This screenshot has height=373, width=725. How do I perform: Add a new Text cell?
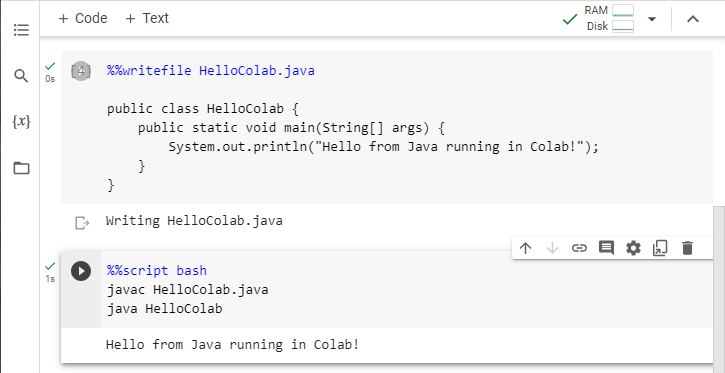[147, 18]
